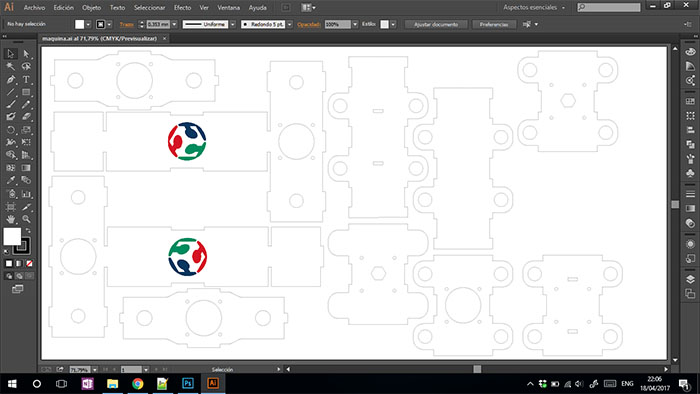Open the Symbols panel club icon

coord(690,173)
